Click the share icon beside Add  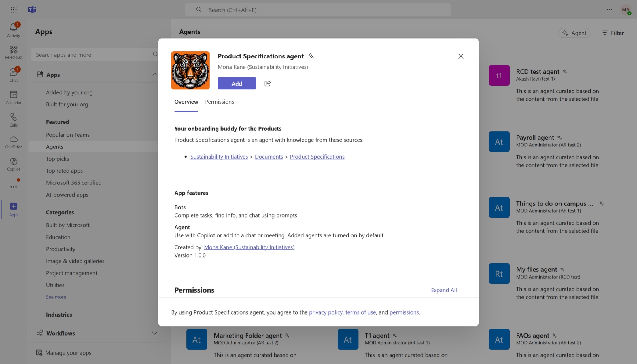tap(267, 83)
